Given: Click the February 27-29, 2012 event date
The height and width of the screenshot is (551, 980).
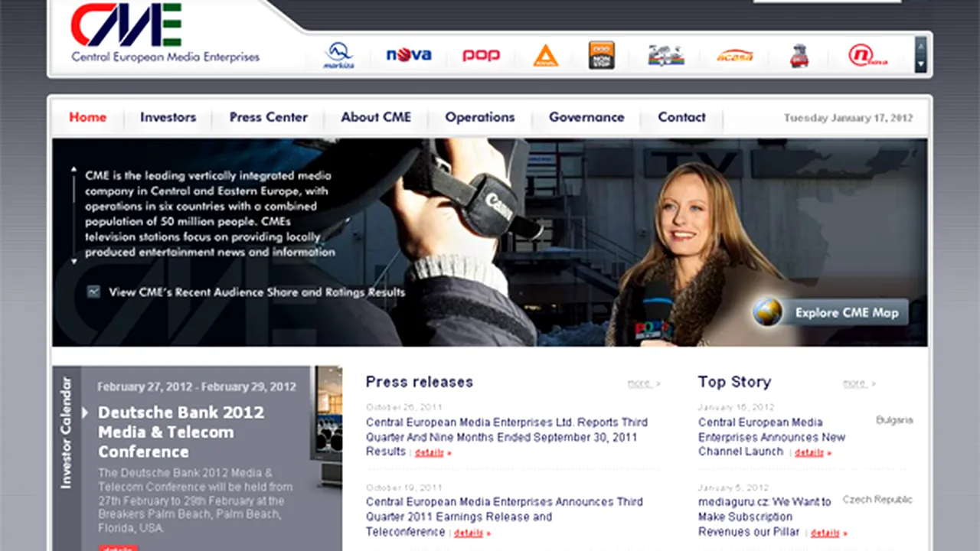Looking at the screenshot, I should 197,386.
